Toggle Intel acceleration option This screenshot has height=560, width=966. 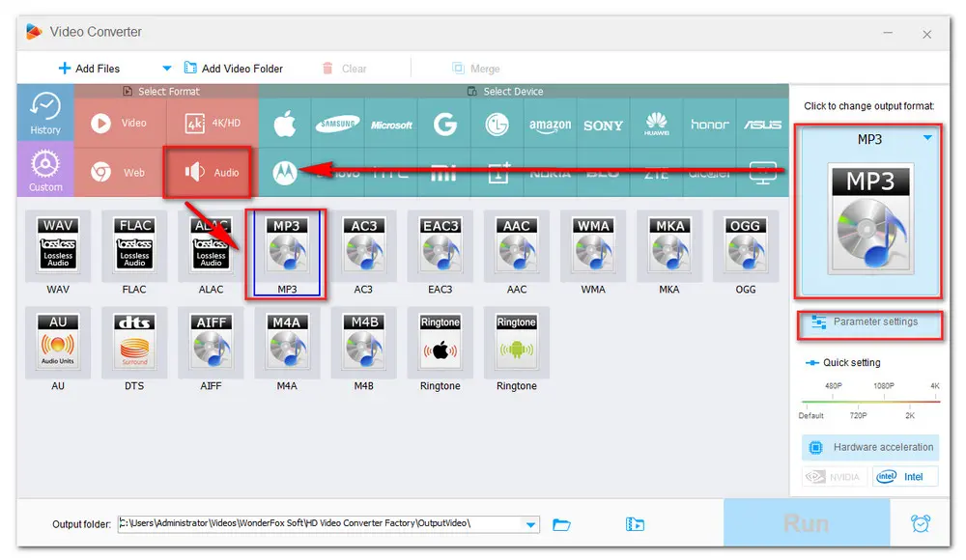[905, 477]
